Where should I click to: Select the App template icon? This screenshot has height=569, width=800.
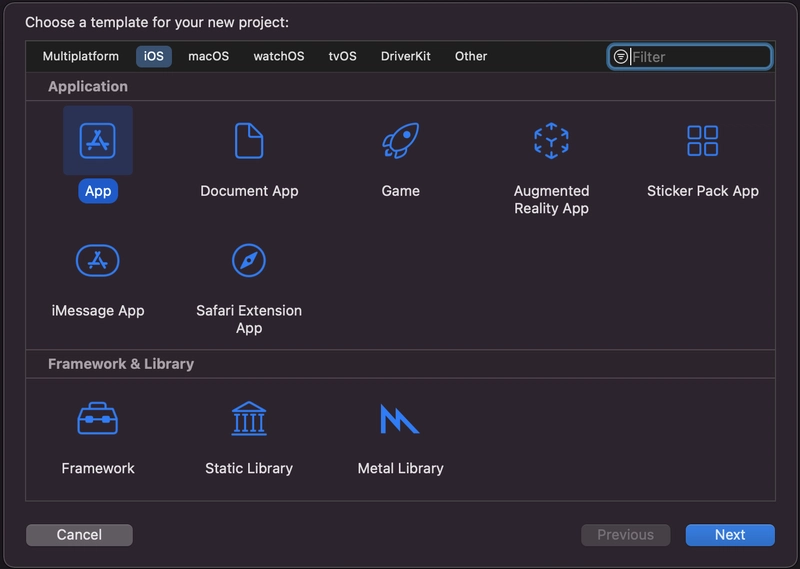click(x=98, y=141)
